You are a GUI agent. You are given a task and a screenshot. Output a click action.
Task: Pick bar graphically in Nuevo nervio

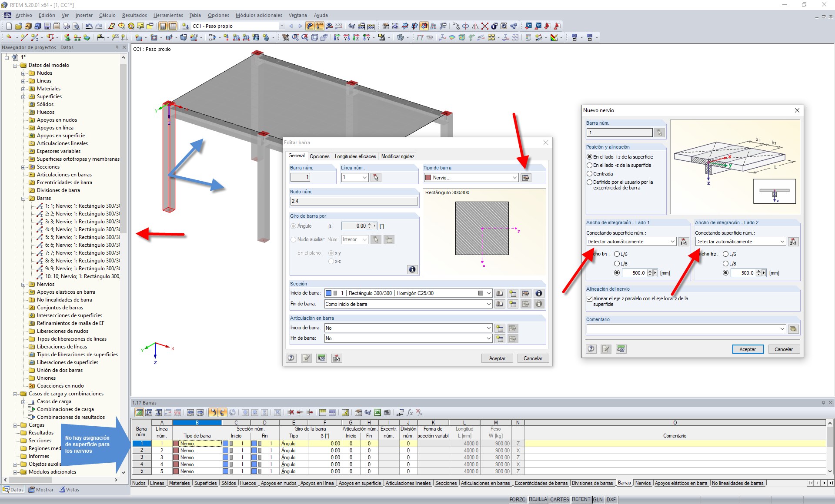tap(659, 133)
